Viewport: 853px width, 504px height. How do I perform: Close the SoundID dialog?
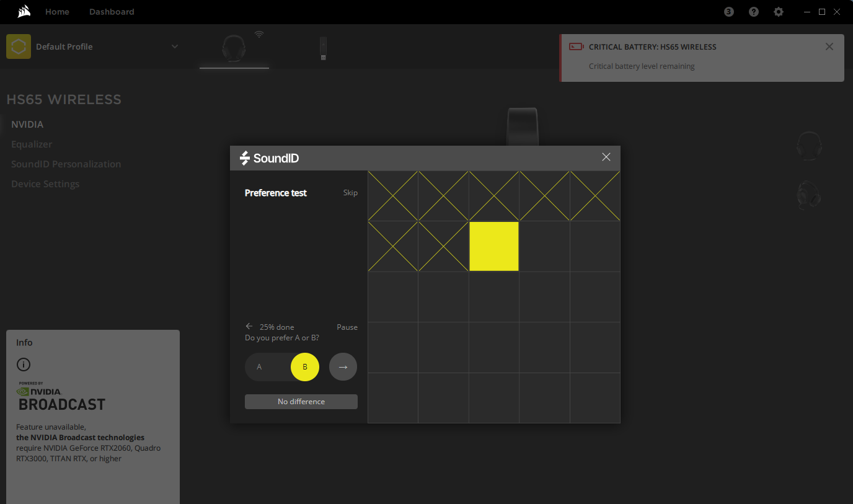[606, 157]
